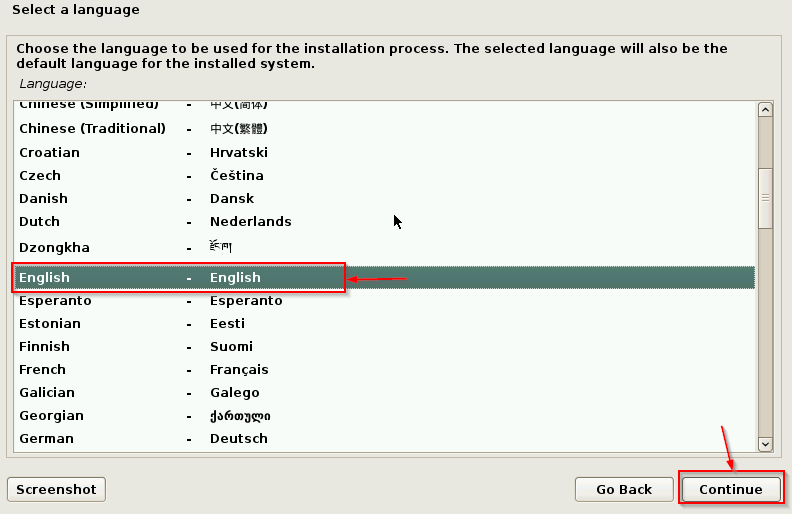
Task: Click the Continue button
Action: click(x=730, y=489)
